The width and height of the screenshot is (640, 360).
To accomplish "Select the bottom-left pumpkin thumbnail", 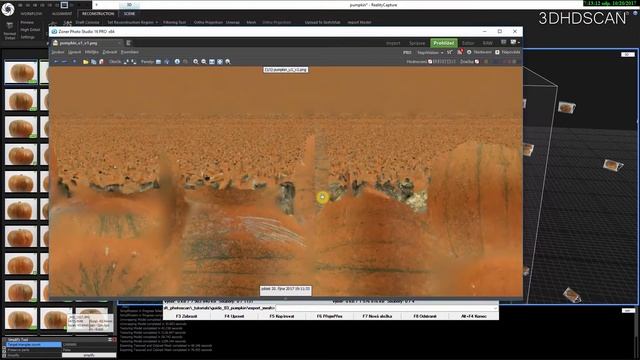I will click(21, 318).
